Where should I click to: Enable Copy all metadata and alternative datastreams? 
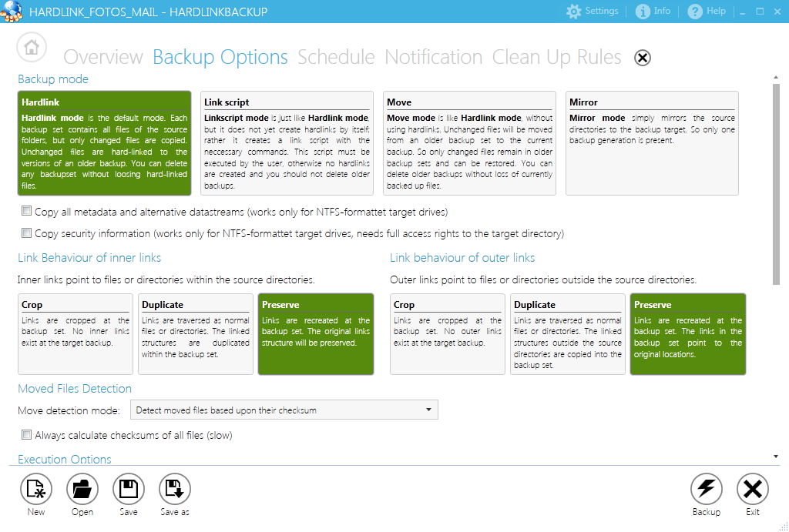click(x=27, y=211)
